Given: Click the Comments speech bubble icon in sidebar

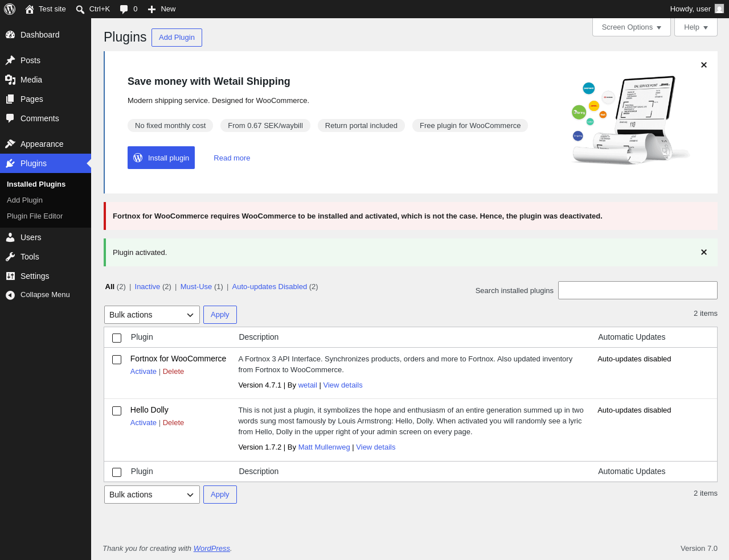Looking at the screenshot, I should click(x=10, y=118).
